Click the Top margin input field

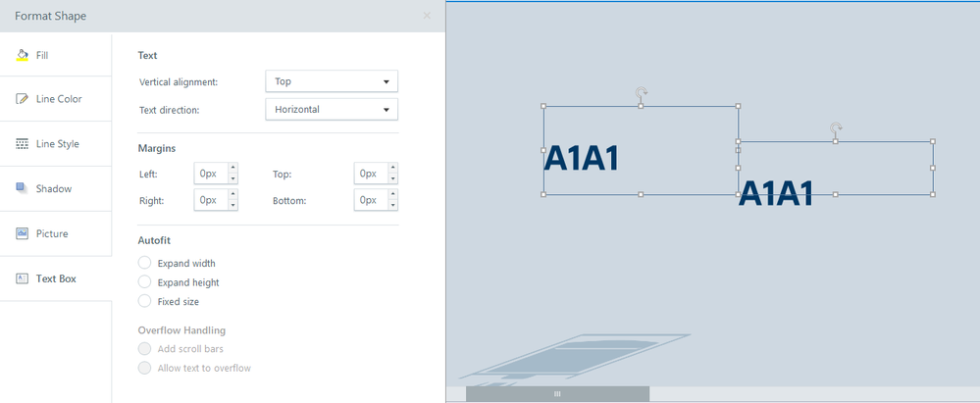tap(371, 174)
